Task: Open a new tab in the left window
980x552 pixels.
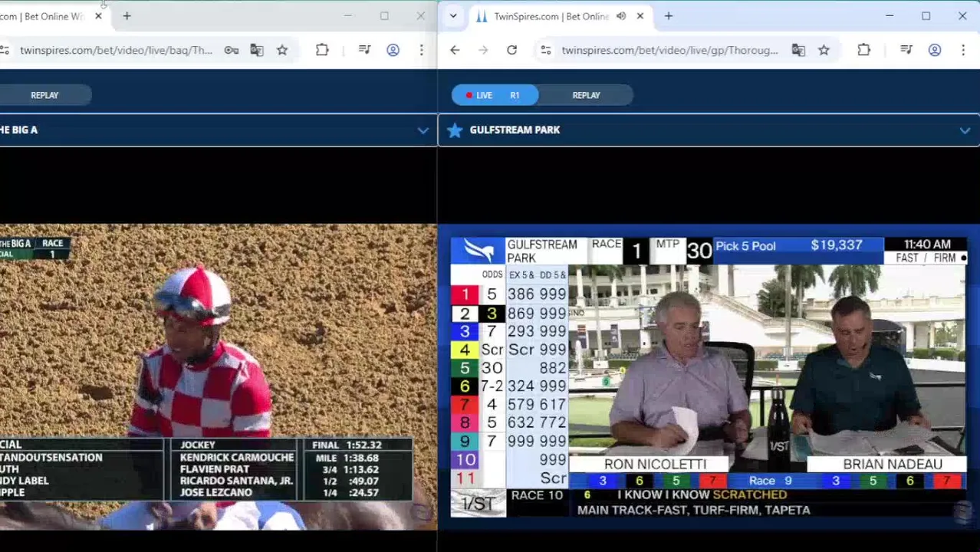Action: coord(127,16)
